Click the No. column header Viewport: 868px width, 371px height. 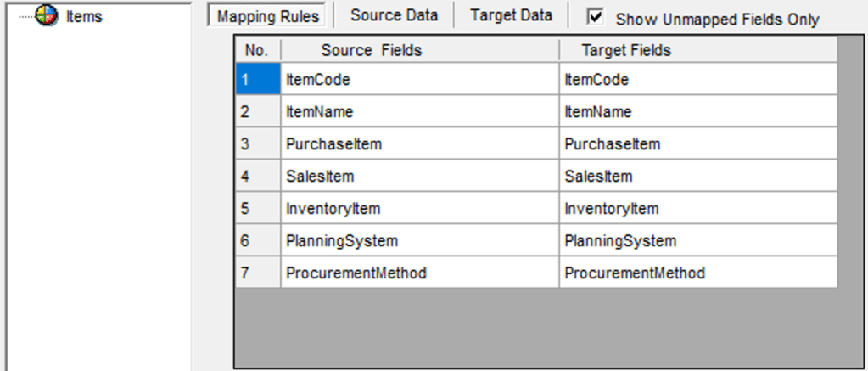pos(256,50)
